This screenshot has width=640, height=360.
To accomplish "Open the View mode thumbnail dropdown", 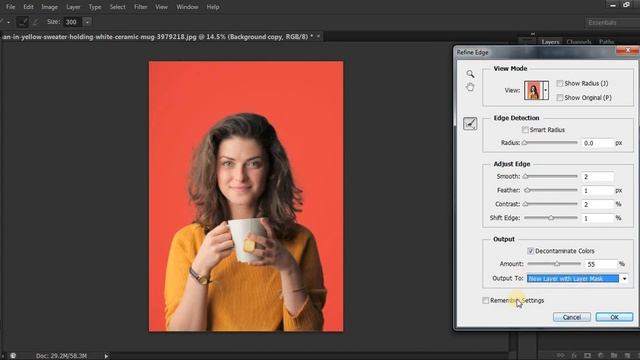I will (546, 90).
